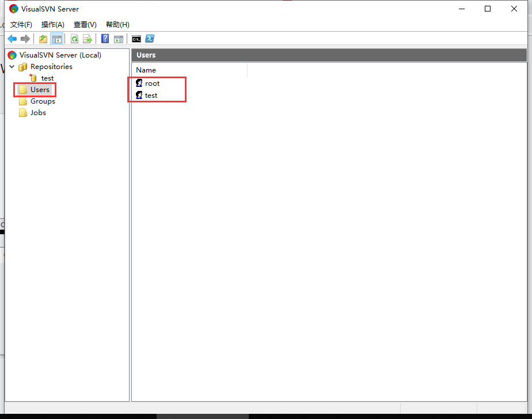Open Command Prompt toolbar icon
This screenshot has width=532, height=419.
pos(136,39)
